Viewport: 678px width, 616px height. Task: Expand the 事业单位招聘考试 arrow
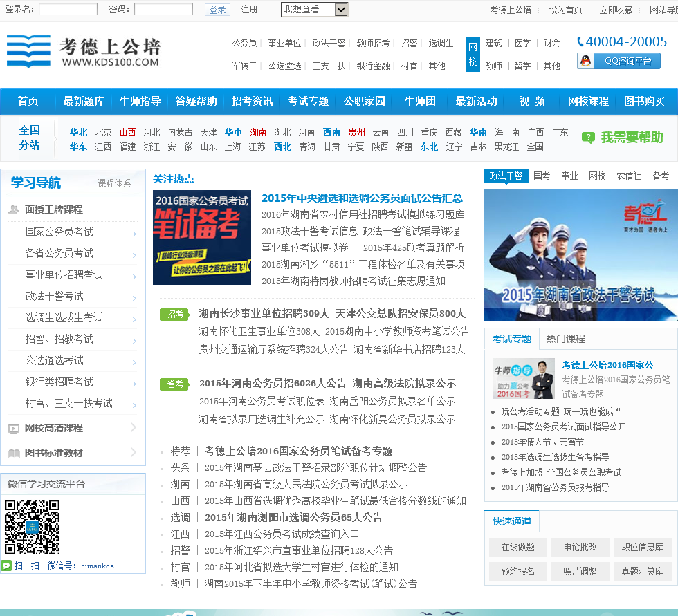134,277
